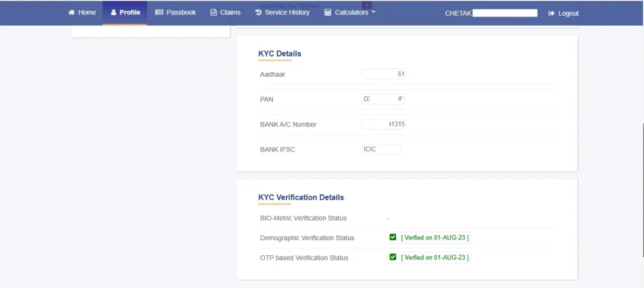Click the KYC Verification Details heading
The height and width of the screenshot is (288, 644).
(x=301, y=197)
